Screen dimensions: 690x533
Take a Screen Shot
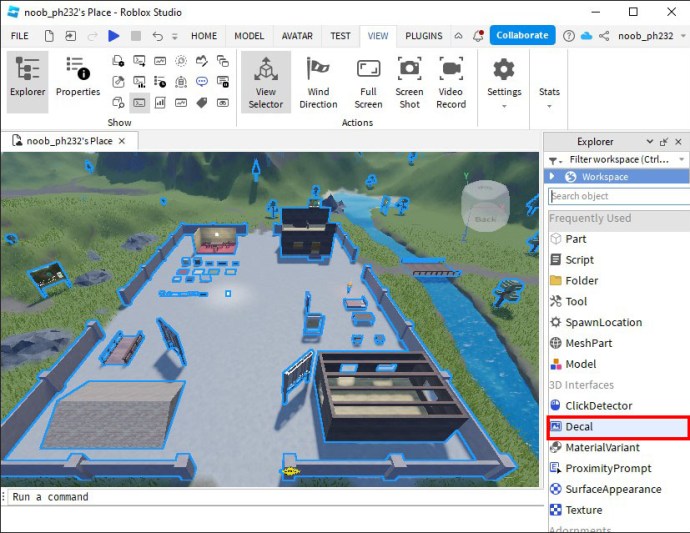(409, 81)
